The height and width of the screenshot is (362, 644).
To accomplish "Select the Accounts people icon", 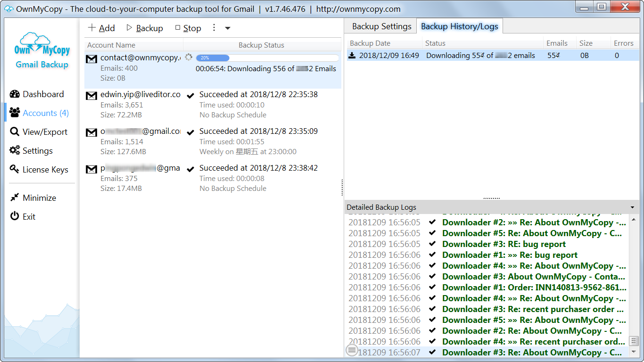I will tap(15, 113).
